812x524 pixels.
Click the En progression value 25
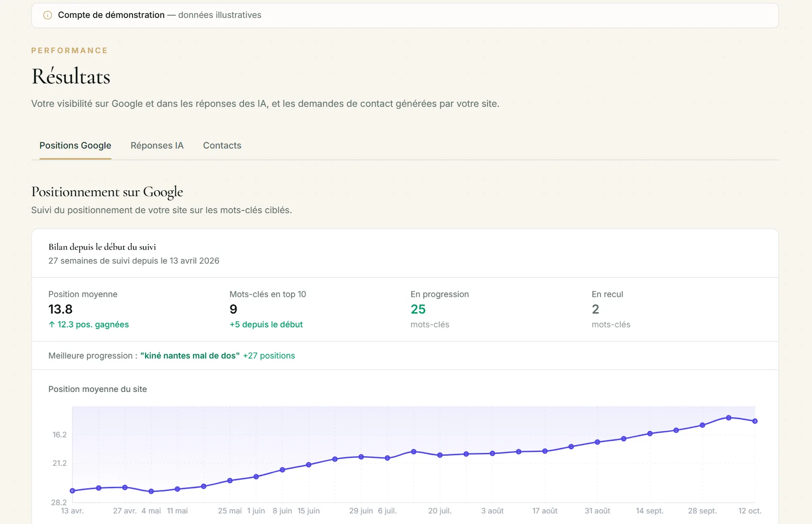click(x=418, y=309)
